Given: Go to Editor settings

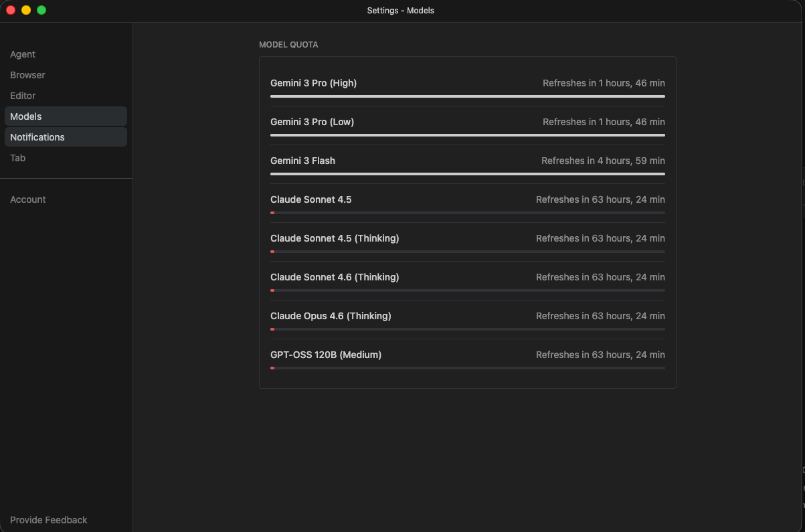Looking at the screenshot, I should [x=66, y=96].
